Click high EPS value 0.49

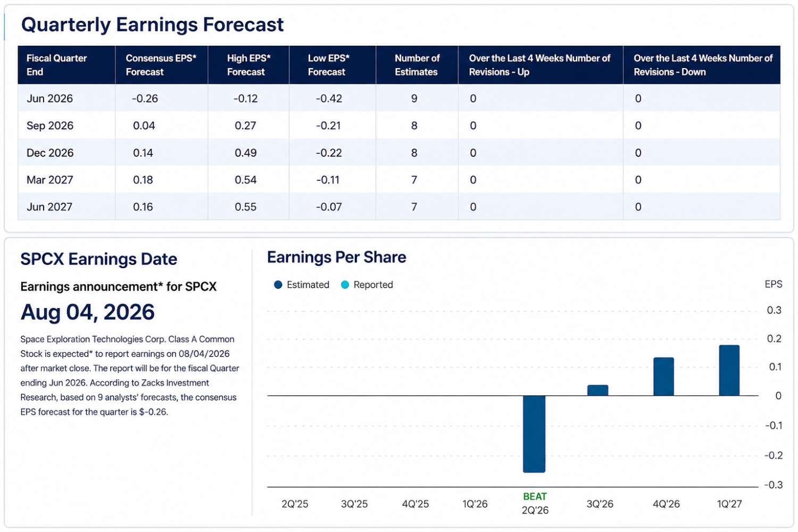245,153
